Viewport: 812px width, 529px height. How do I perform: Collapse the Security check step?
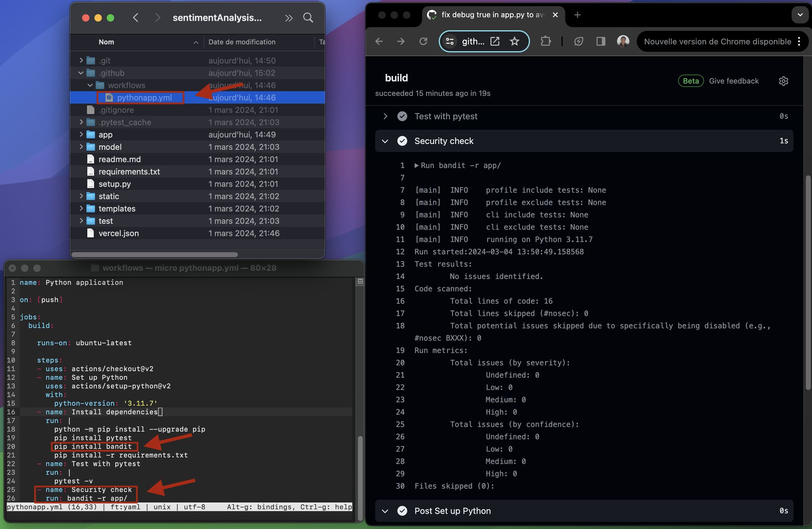click(x=385, y=141)
